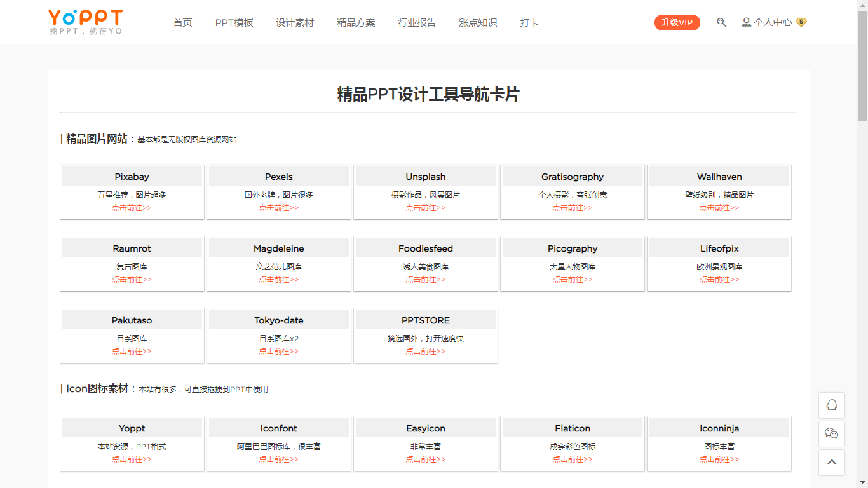Click 点击前往 under Foodiesfeed
The height and width of the screenshot is (488, 868).
tap(426, 280)
